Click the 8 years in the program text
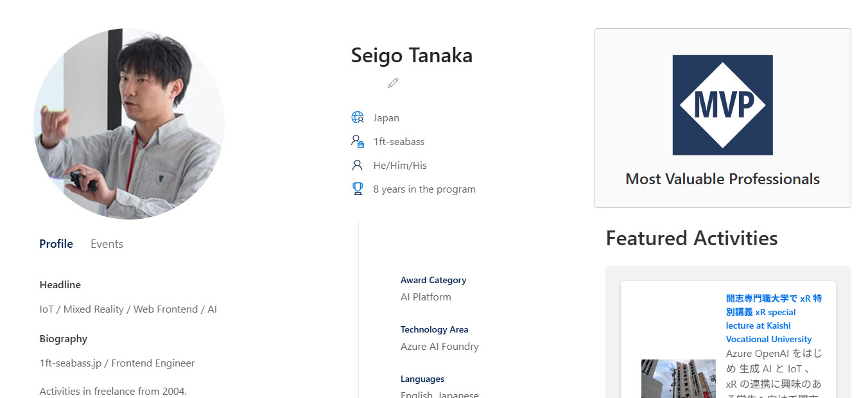Image resolution: width=868 pixels, height=398 pixels. click(x=424, y=189)
